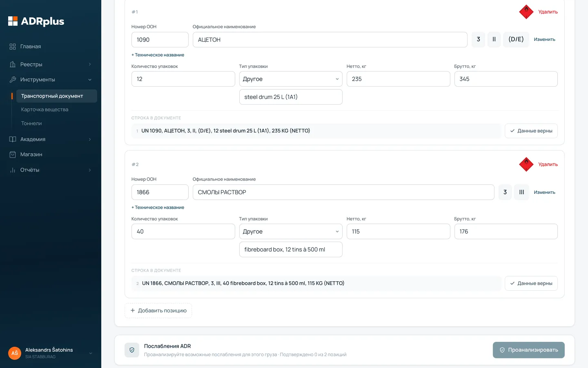Open Тоннели page

(31, 123)
